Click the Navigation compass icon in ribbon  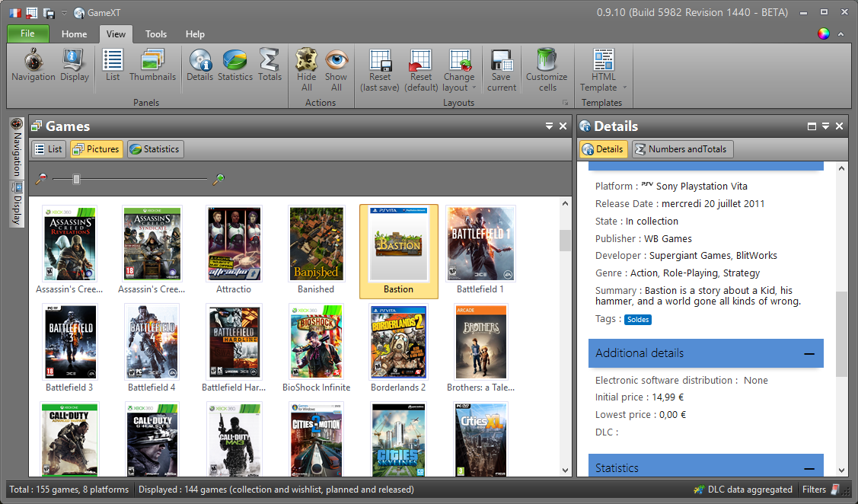33,61
